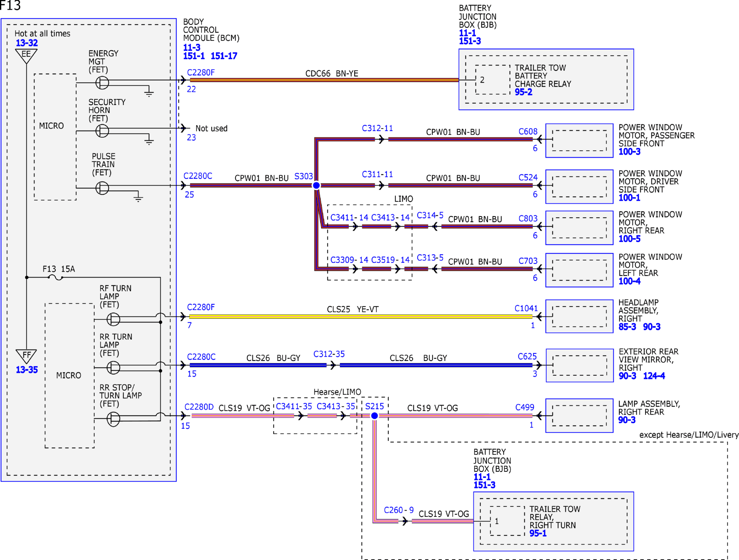This screenshot has width=739, height=560.
Task: Click the C2280C connector label at pin 25
Action: tap(198, 176)
